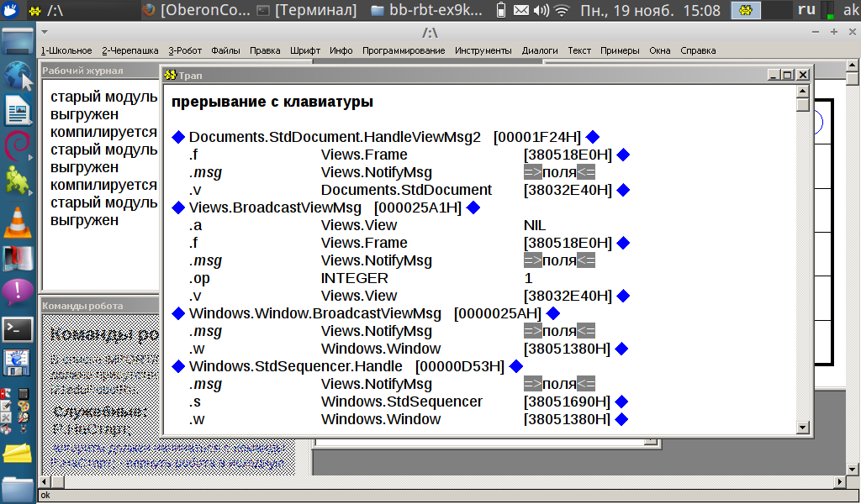This screenshot has width=861, height=504.
Task: Toggle the ru keyboard layout indicator
Action: click(806, 10)
